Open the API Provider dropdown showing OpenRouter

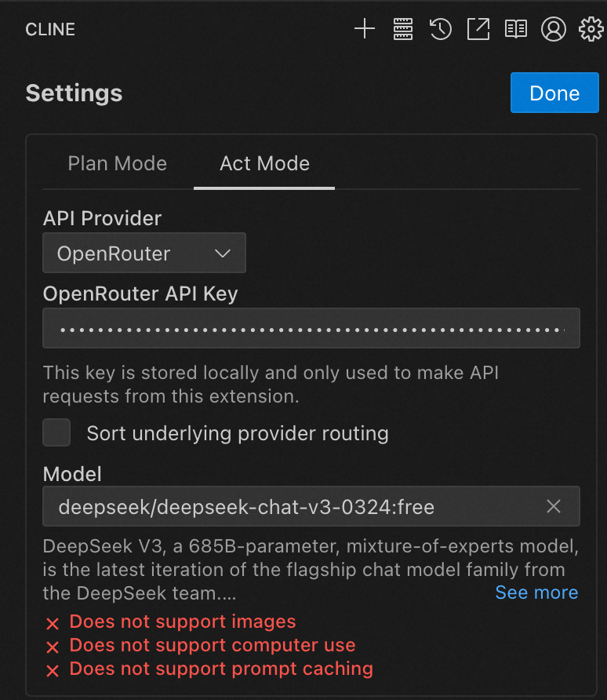tap(144, 253)
